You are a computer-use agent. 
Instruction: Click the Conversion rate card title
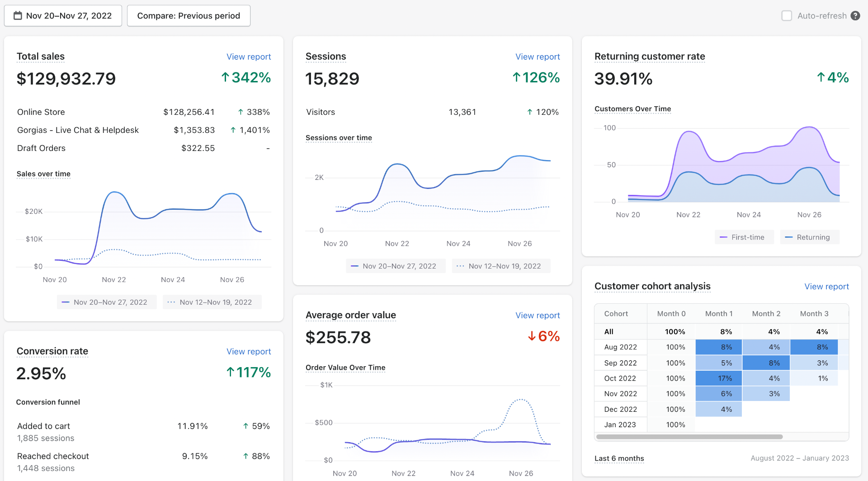pyautogui.click(x=52, y=351)
